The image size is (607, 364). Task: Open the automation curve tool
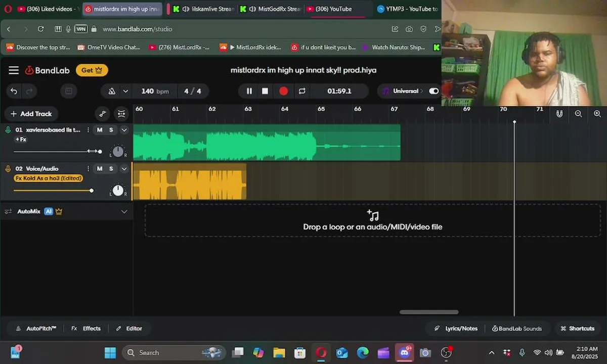point(103,114)
